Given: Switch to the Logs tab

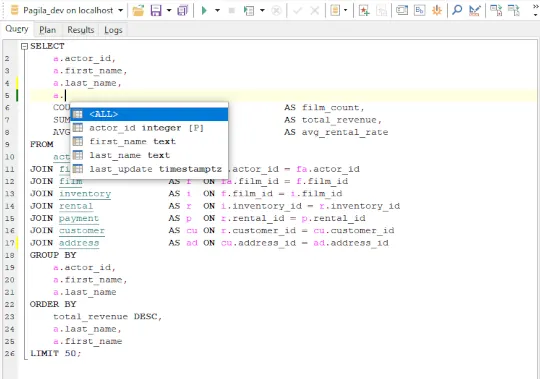Looking at the screenshot, I should coord(113,30).
